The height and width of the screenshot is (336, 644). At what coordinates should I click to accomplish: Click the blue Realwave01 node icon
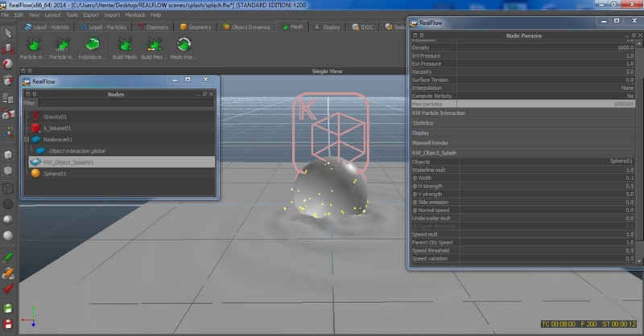pyautogui.click(x=35, y=140)
